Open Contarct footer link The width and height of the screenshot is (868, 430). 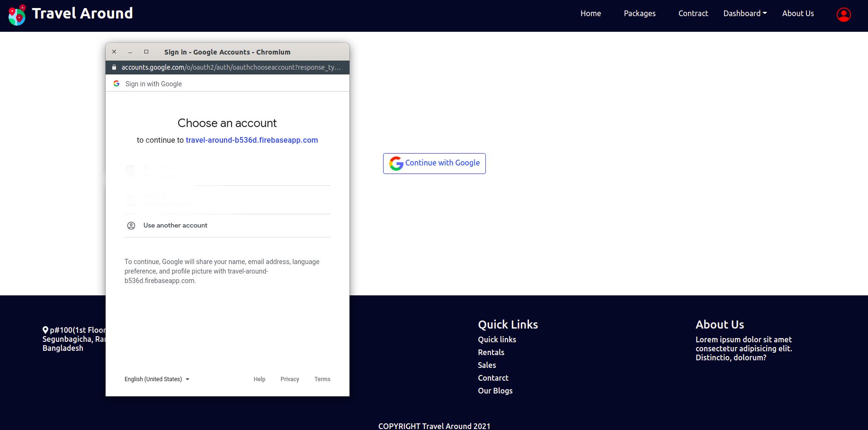click(x=493, y=378)
